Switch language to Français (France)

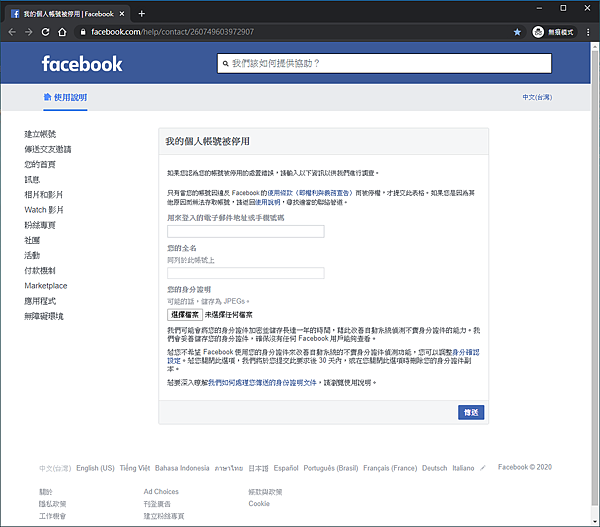point(390,468)
